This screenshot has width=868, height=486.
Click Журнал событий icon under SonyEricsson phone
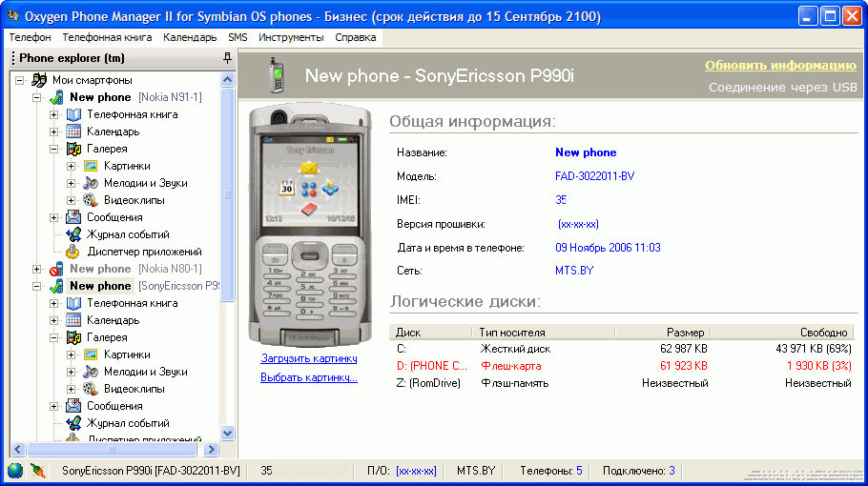tap(73, 423)
